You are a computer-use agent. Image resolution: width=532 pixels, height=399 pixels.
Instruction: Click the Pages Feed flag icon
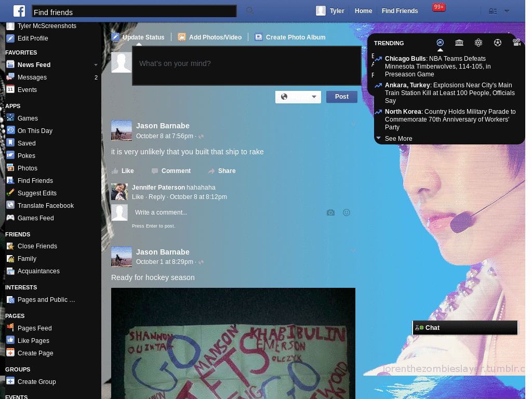click(x=10, y=328)
